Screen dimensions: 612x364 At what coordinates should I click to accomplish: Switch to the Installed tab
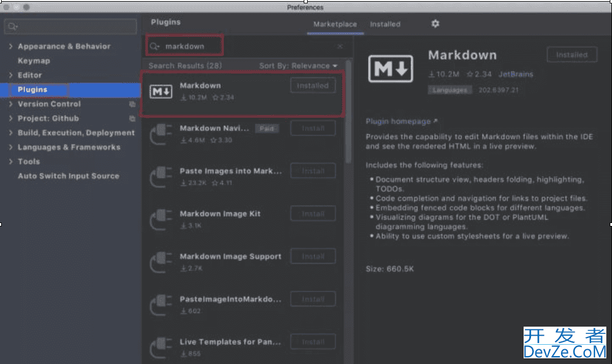click(385, 24)
